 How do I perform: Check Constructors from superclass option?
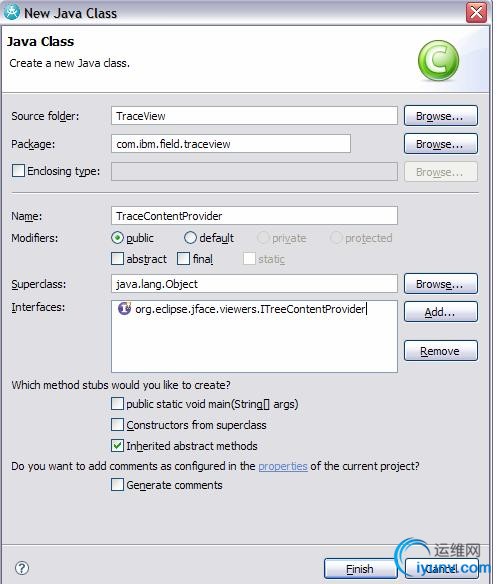(x=117, y=425)
